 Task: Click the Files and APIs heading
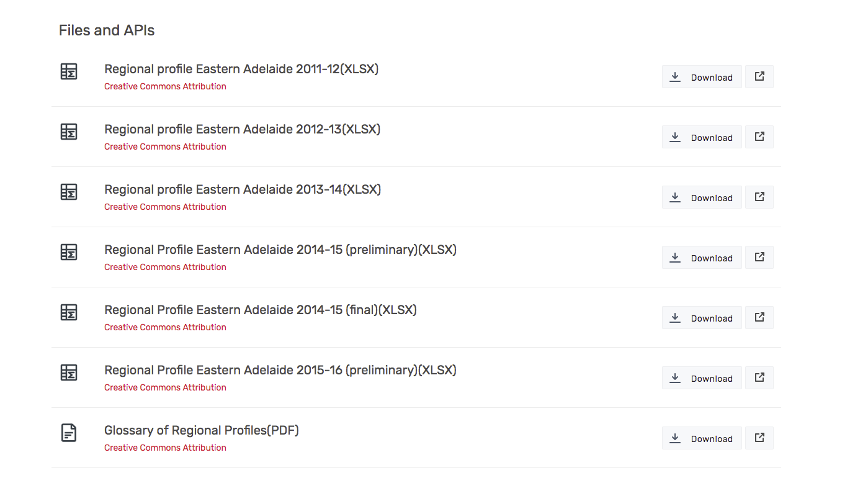[107, 30]
